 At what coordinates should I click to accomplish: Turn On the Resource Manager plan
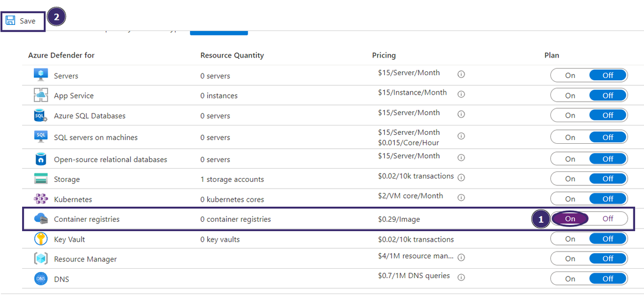(570, 259)
